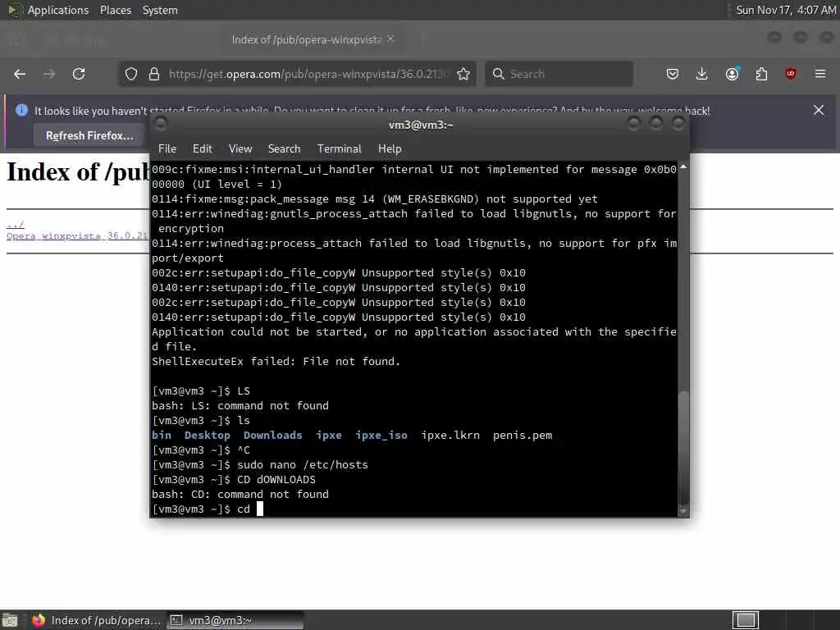
Task: Click the 'sudo nano /etc/hosts' command line
Action: (303, 465)
